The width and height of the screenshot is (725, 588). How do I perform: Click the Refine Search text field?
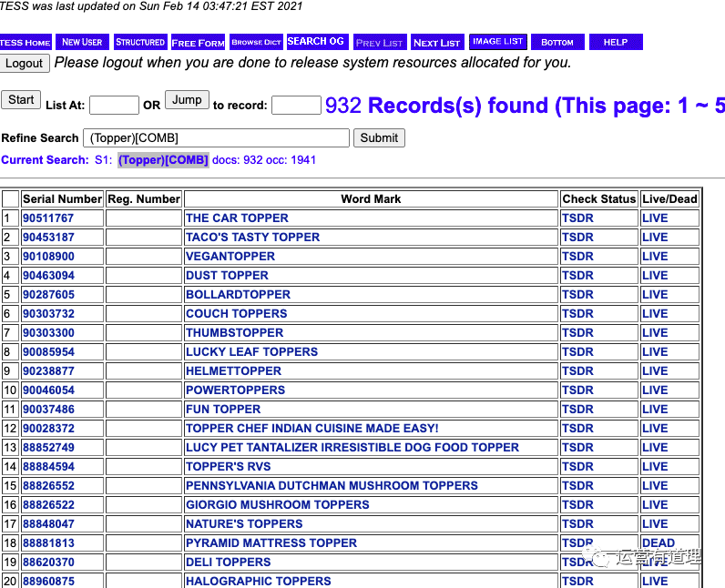(216, 138)
